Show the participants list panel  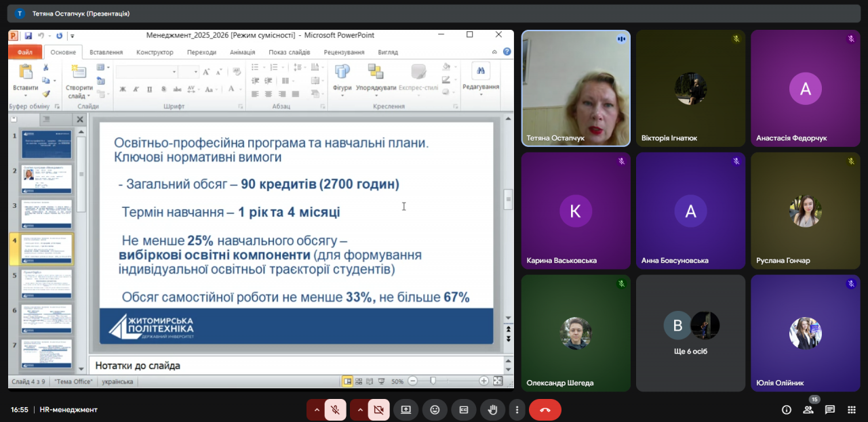tap(808, 410)
